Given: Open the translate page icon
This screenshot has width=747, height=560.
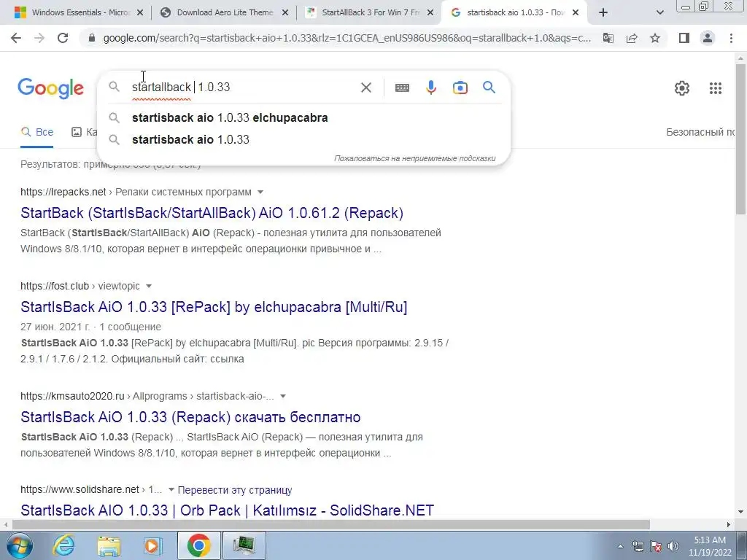Looking at the screenshot, I should (608, 38).
